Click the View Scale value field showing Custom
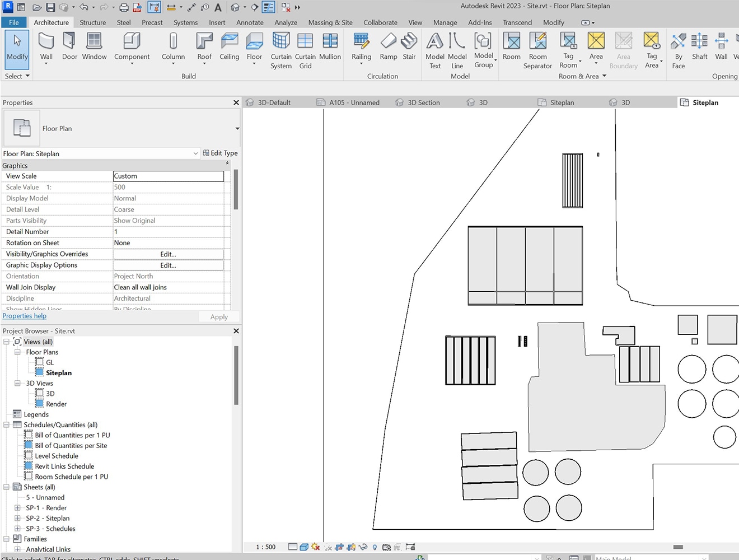Viewport: 739px width, 560px height. tap(168, 176)
